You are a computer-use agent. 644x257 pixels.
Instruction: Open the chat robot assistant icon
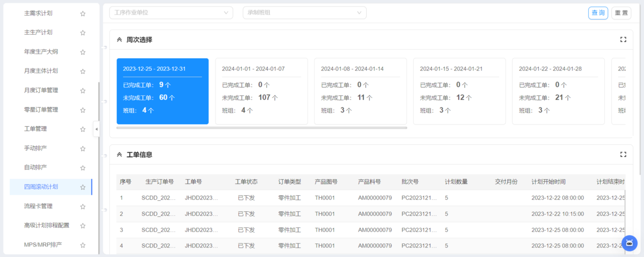(x=629, y=243)
